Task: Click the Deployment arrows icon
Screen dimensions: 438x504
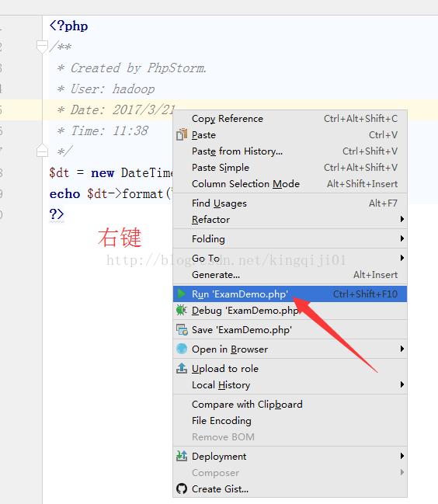Action: coord(182,456)
